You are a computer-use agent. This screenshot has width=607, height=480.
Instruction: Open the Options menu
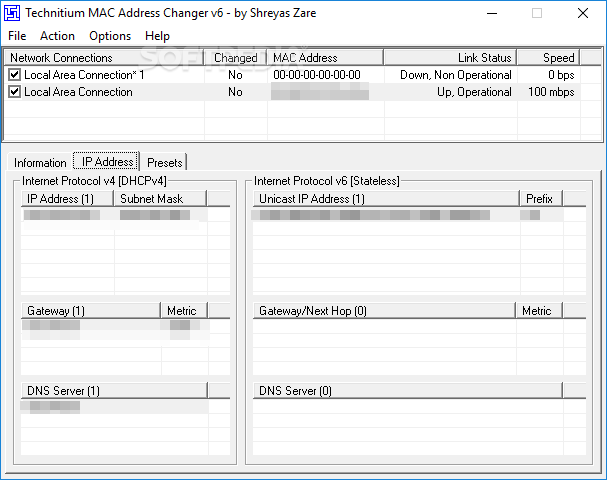(x=110, y=36)
